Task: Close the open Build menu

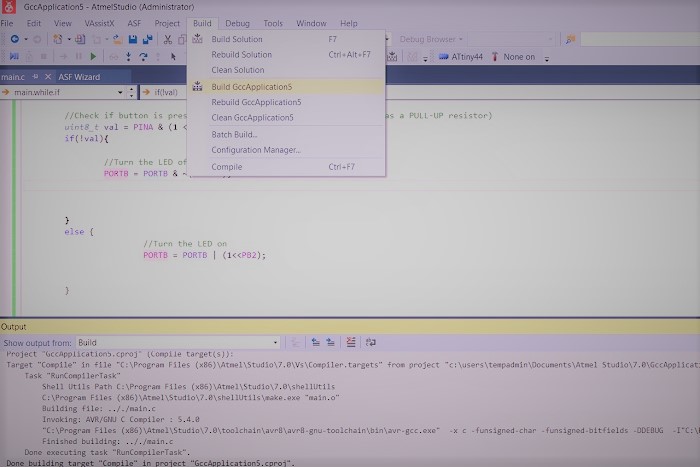Action: tap(202, 23)
